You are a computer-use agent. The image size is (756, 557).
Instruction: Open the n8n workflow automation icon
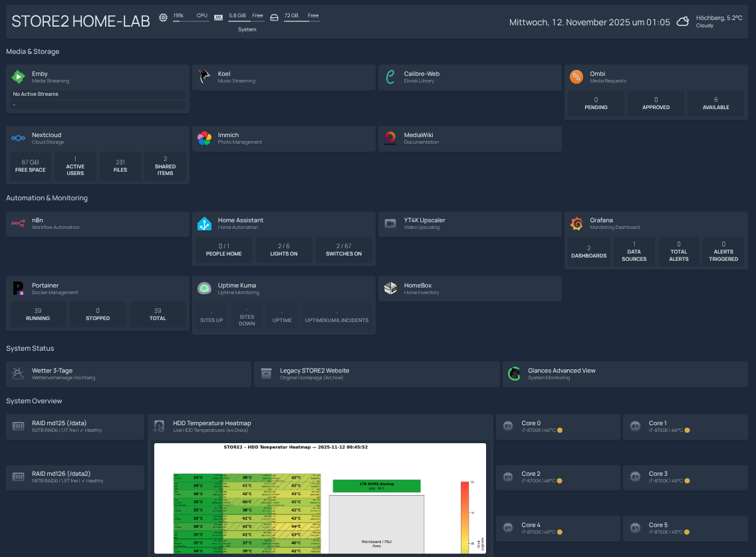(17, 224)
